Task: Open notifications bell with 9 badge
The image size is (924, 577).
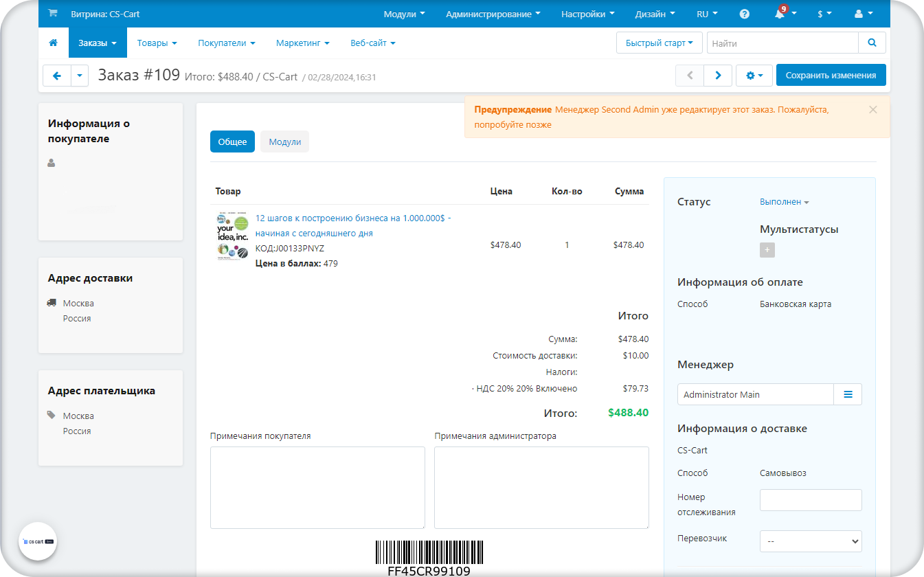Action: (x=785, y=13)
